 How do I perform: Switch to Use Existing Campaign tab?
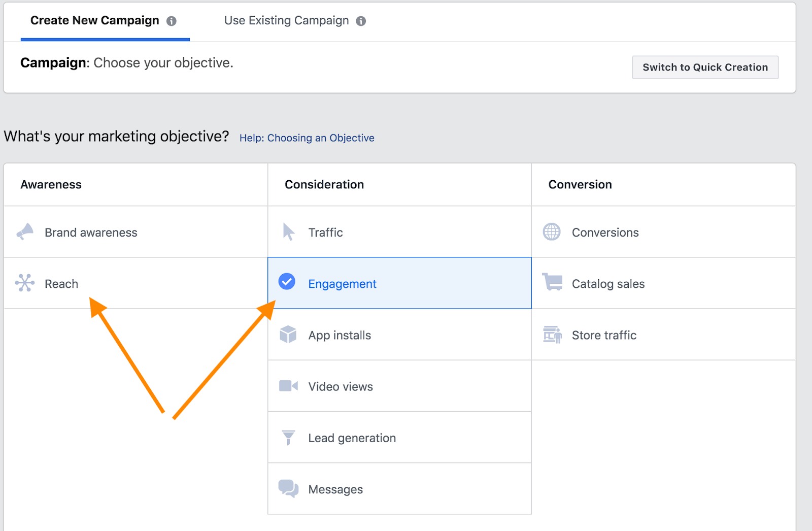[286, 21]
